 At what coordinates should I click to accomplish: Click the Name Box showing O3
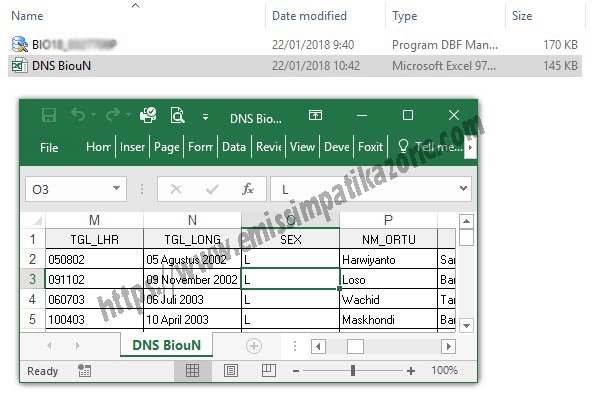point(68,189)
